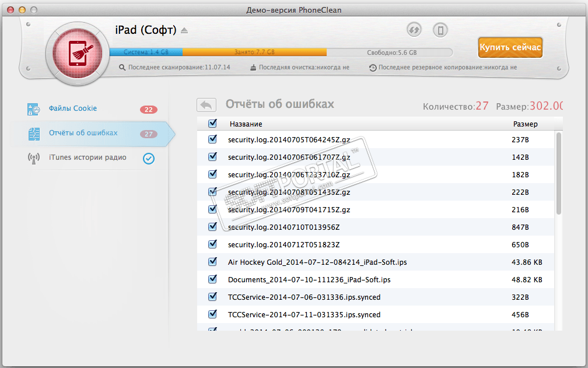Click the device info phone icon
The image size is (588, 368).
coord(440,30)
